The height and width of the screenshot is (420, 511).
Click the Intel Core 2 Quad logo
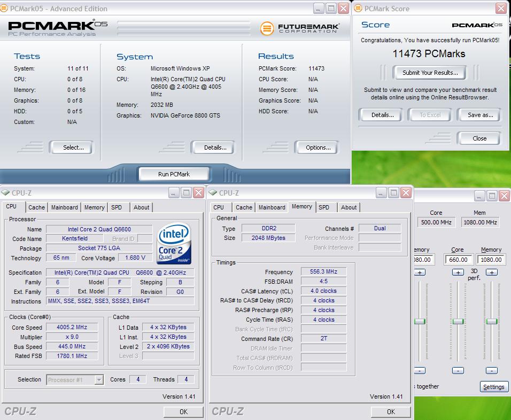pos(174,244)
